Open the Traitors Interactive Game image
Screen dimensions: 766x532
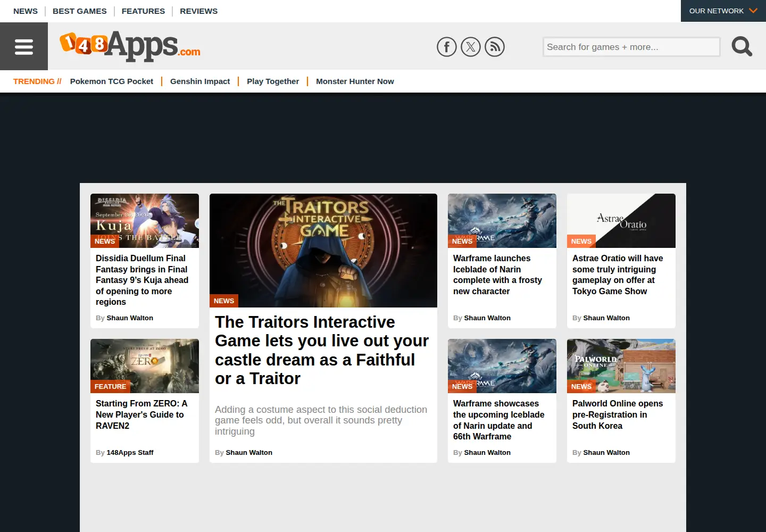[x=323, y=251]
